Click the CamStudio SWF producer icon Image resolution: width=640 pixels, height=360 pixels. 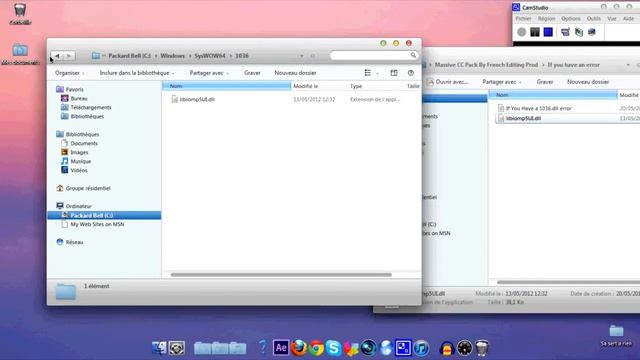tap(592, 32)
